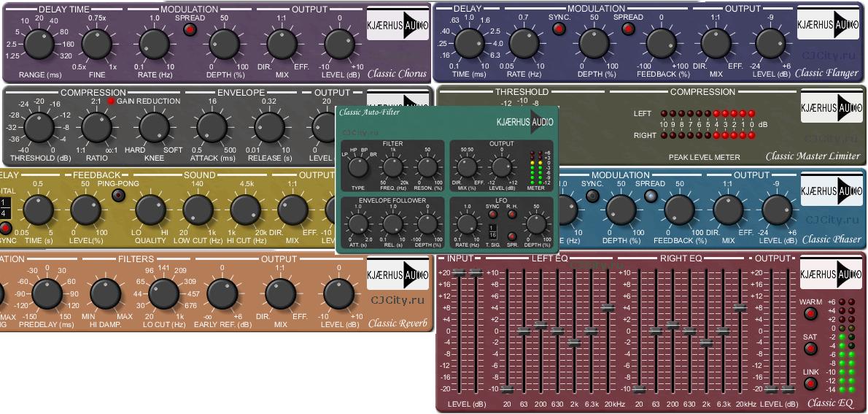Toggle SPREAD on the Classic Phaser
Screen dimensions: 868x414
651,196
